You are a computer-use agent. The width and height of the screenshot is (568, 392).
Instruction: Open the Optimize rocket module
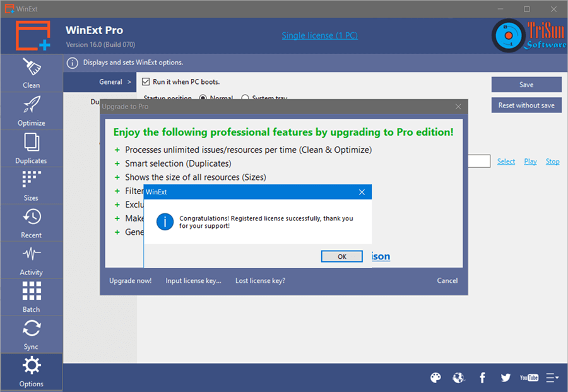(x=32, y=111)
